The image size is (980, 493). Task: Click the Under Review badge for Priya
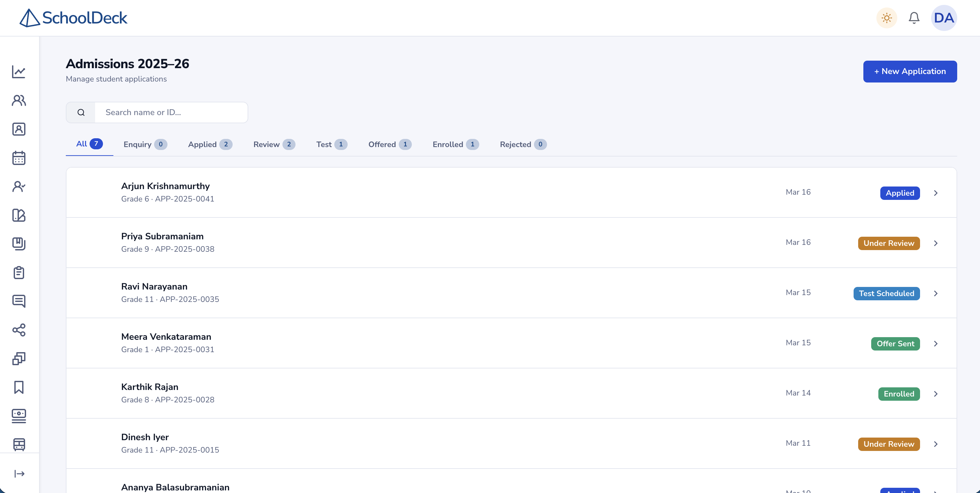[888, 243]
